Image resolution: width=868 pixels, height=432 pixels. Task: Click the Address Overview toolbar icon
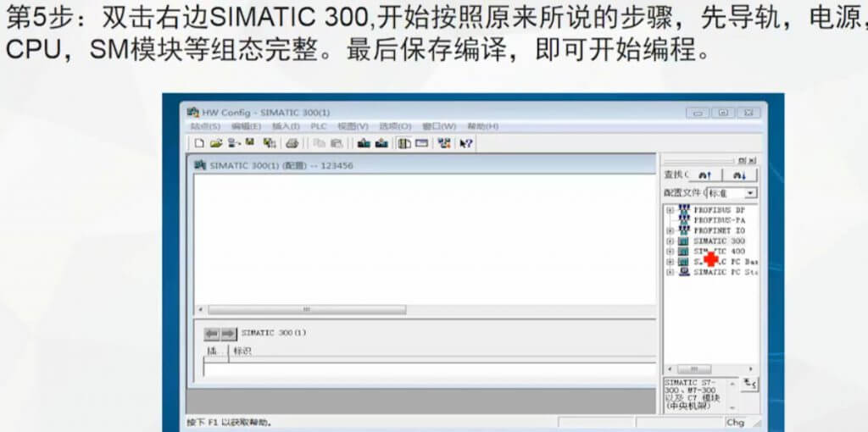(422, 144)
